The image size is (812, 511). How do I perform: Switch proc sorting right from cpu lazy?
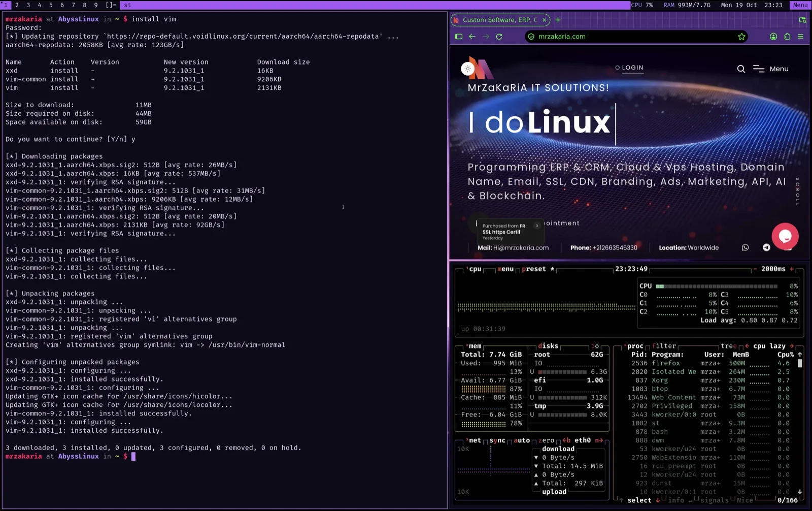[x=792, y=346]
